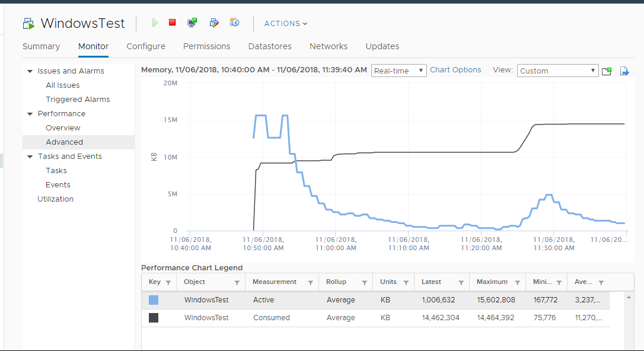Select Utilization in the sidebar

[x=56, y=199]
